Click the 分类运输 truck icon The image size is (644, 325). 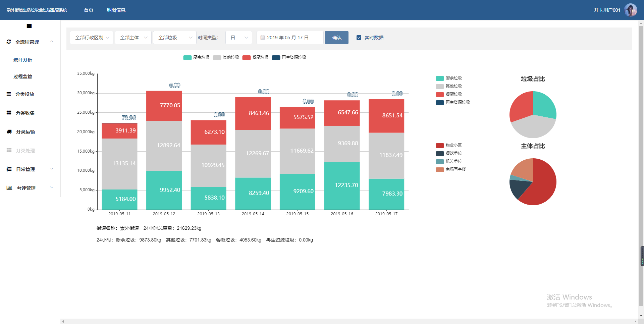[9, 132]
